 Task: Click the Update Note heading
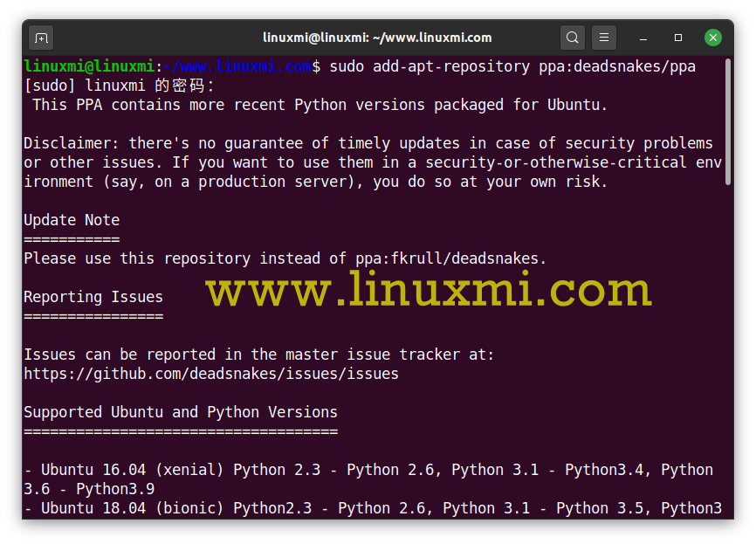pyautogui.click(x=72, y=220)
